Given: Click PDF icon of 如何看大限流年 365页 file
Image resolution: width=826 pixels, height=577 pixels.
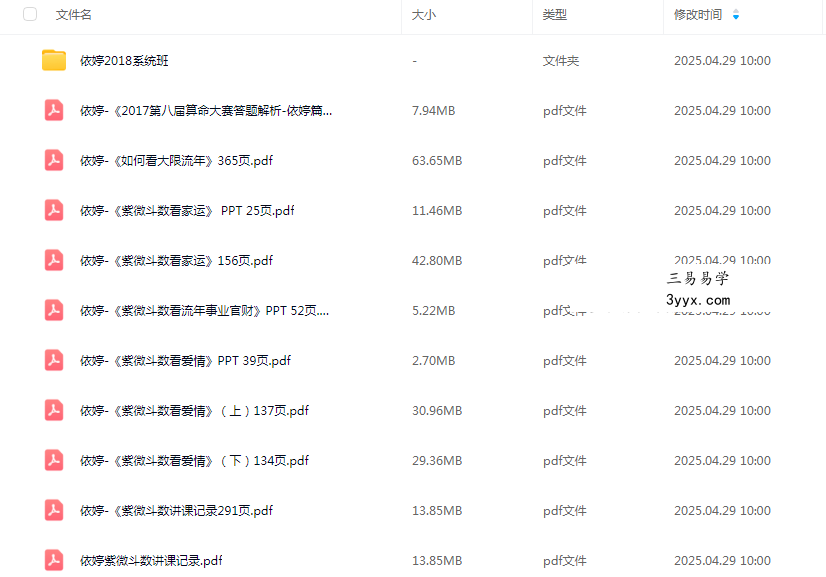Looking at the screenshot, I should pyautogui.click(x=54, y=160).
